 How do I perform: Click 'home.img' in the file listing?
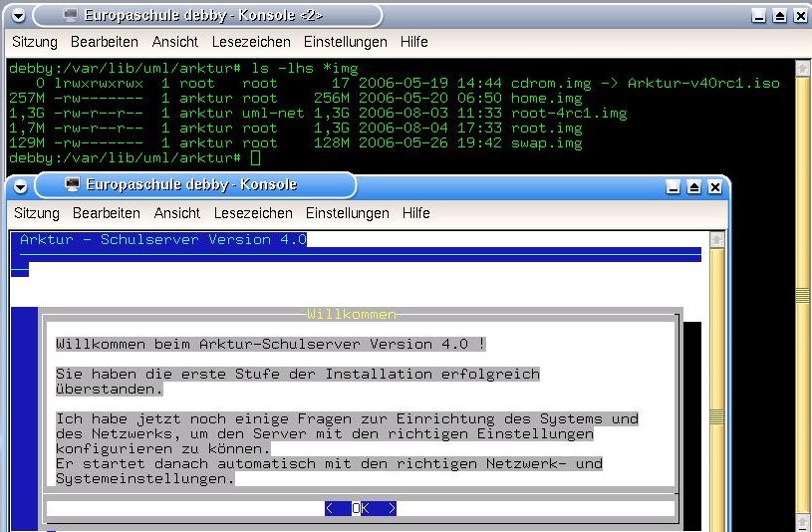coord(546,98)
